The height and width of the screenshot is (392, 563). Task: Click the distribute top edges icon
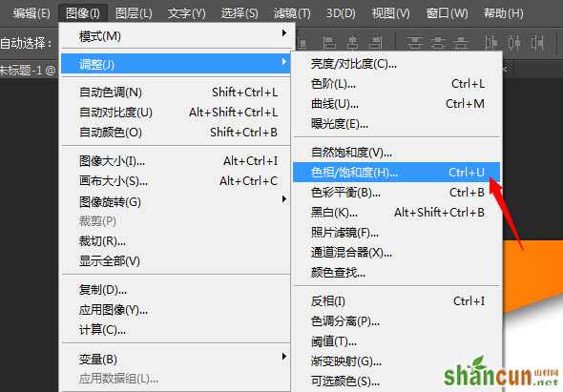(x=414, y=44)
